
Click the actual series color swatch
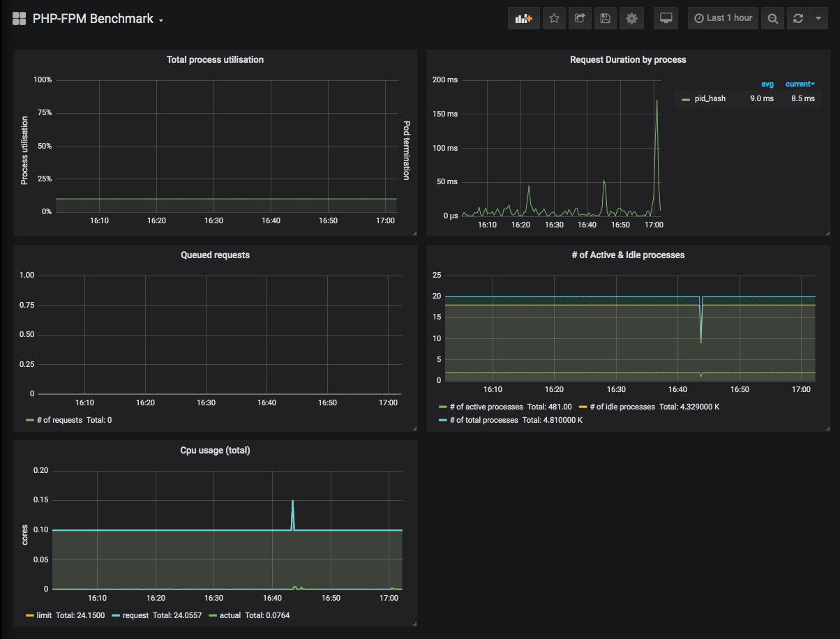pos(212,616)
